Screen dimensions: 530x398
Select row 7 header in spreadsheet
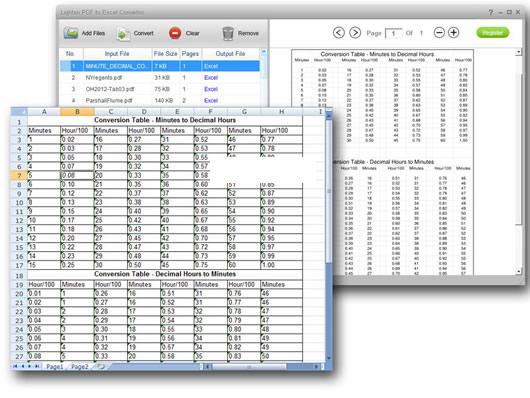coord(19,175)
